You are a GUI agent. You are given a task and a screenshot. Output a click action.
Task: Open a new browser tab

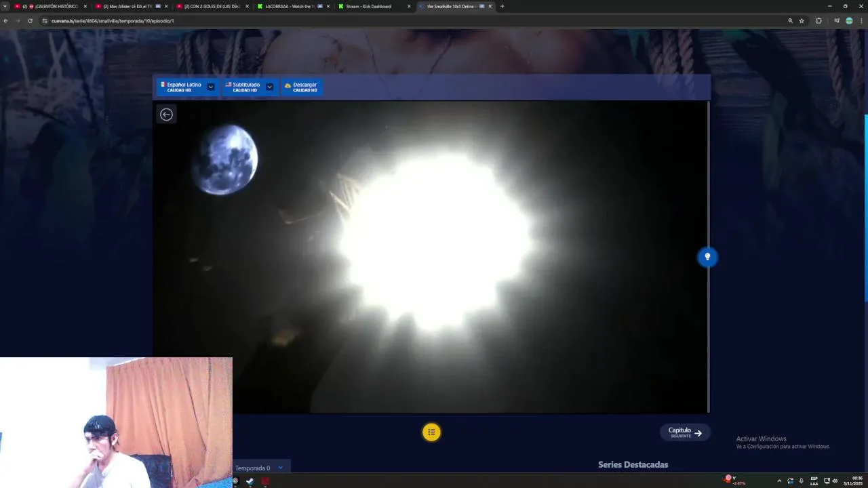(x=502, y=6)
